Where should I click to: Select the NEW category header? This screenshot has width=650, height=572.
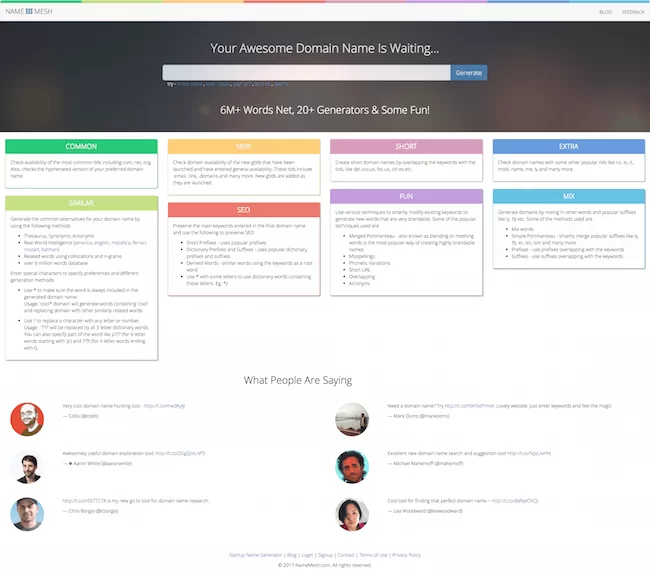pos(244,146)
